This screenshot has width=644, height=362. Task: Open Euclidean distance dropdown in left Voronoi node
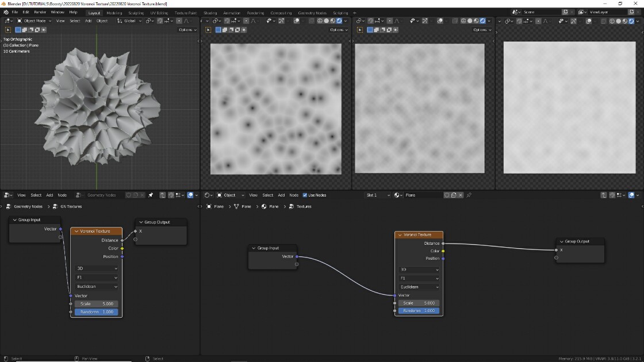coord(97,287)
